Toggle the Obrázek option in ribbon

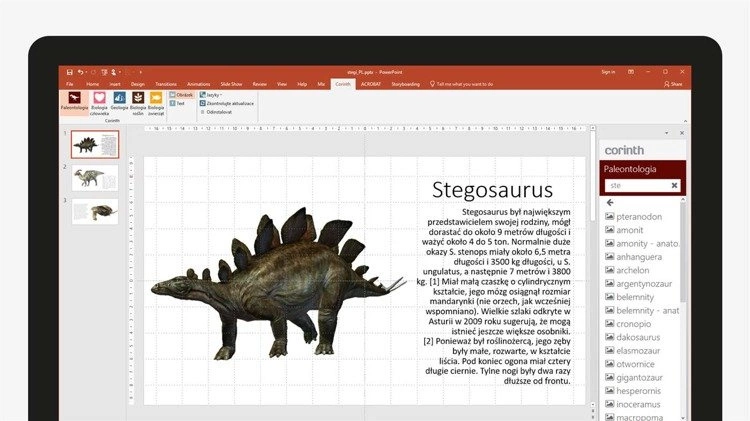[181, 94]
